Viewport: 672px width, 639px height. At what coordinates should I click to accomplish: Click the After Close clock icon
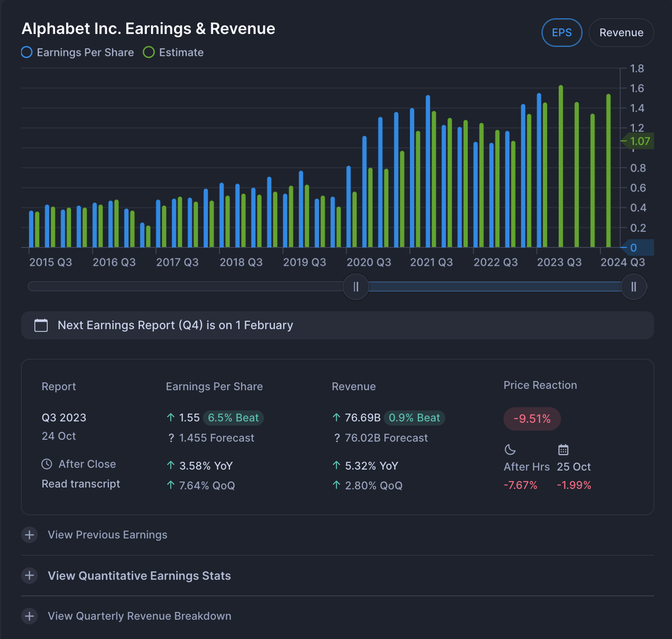coord(47,464)
